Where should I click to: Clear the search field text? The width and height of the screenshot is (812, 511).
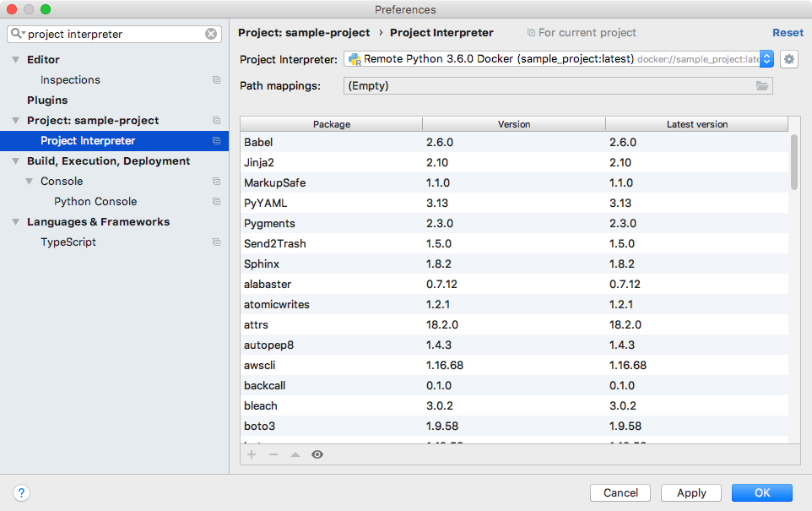pyautogui.click(x=211, y=34)
